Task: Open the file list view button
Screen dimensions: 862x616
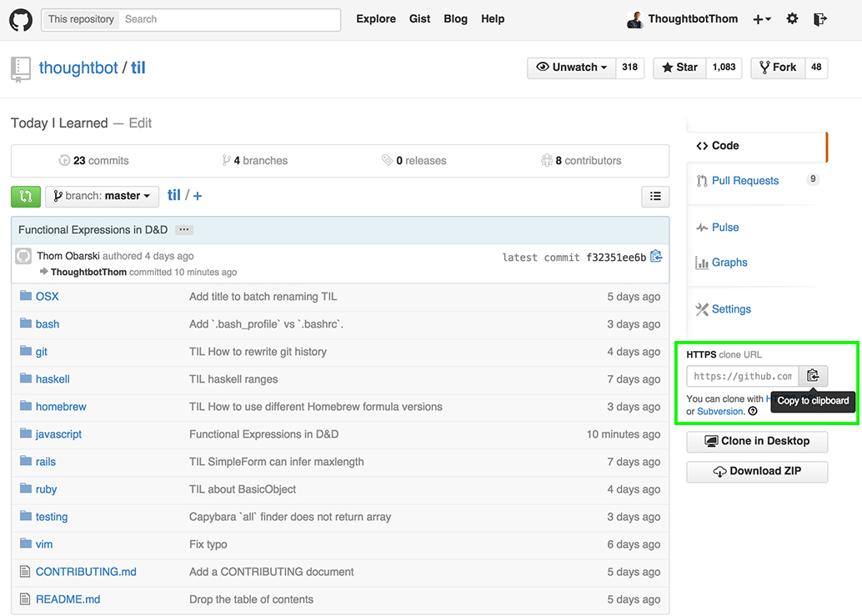Action: coord(655,196)
